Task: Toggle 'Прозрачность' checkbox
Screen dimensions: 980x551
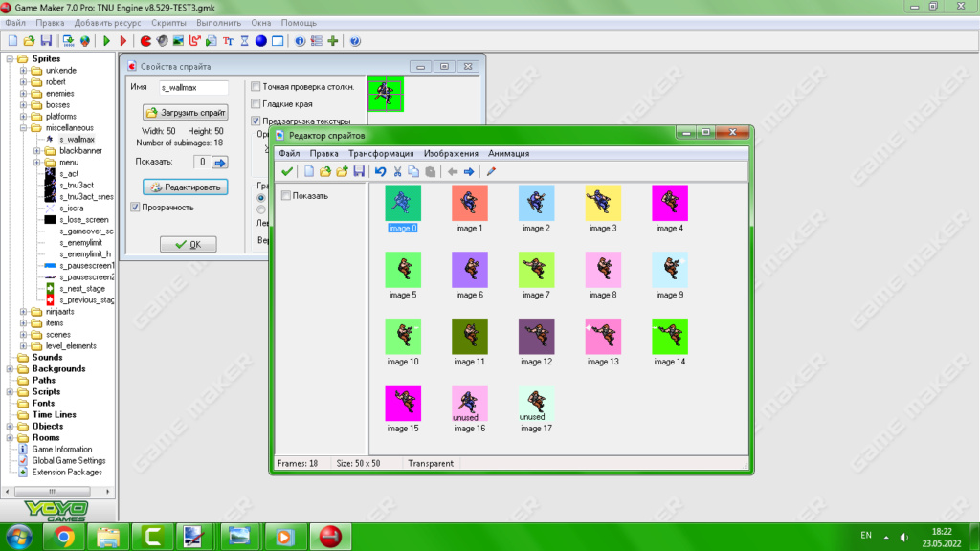Action: tap(135, 207)
